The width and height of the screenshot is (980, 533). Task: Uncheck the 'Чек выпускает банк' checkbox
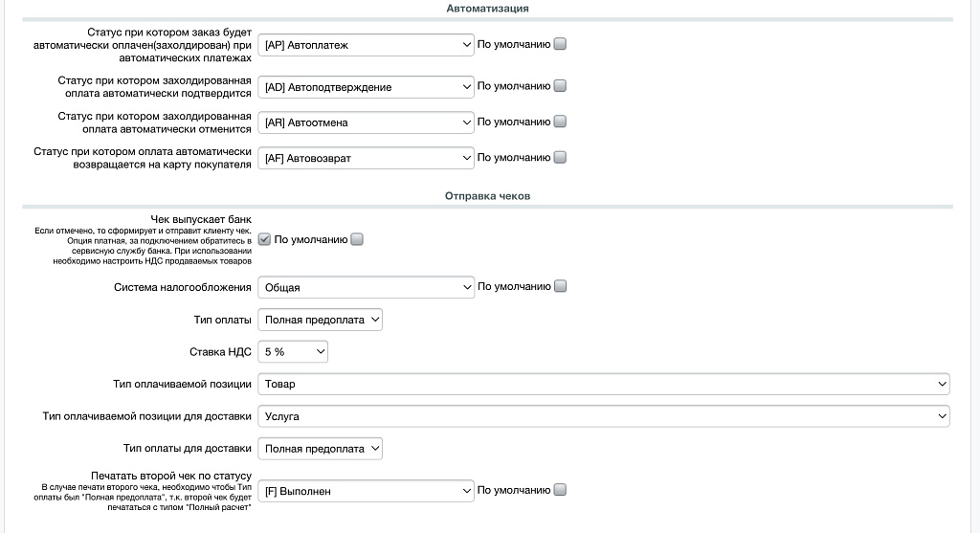pos(265,240)
